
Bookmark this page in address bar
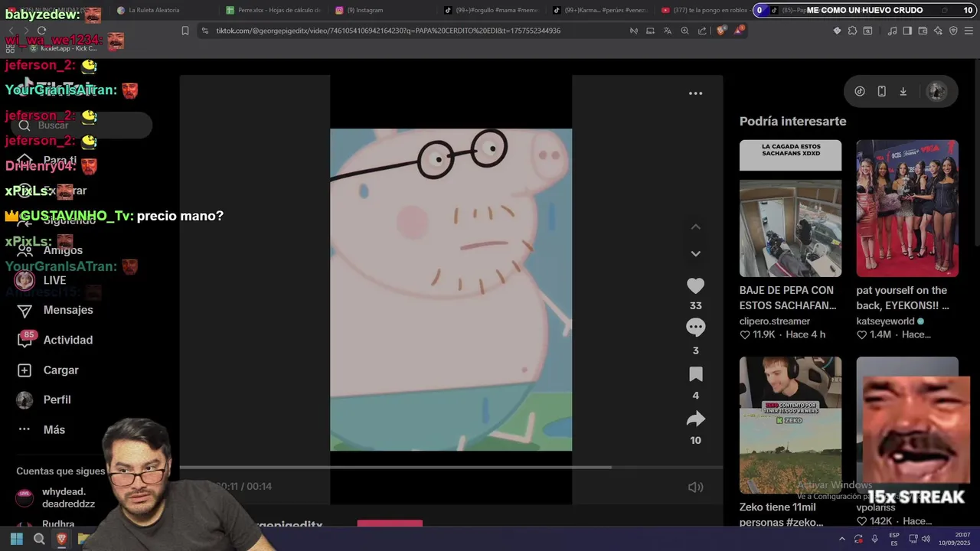tap(185, 31)
